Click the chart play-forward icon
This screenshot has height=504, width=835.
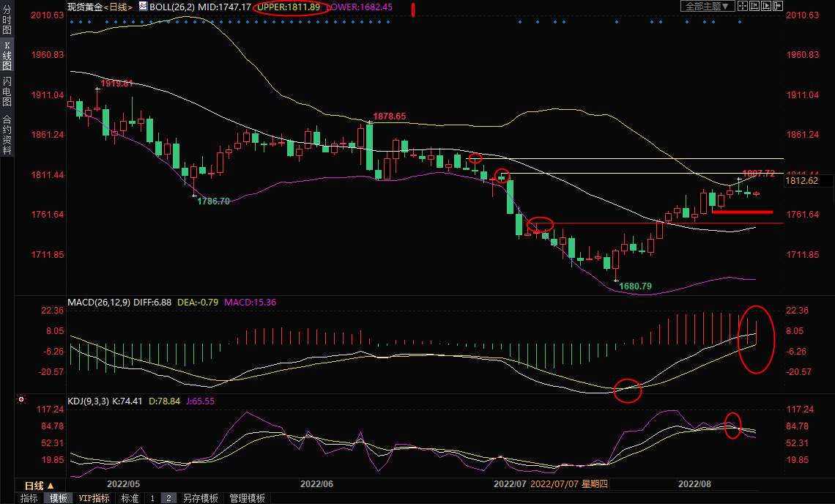coord(765,7)
